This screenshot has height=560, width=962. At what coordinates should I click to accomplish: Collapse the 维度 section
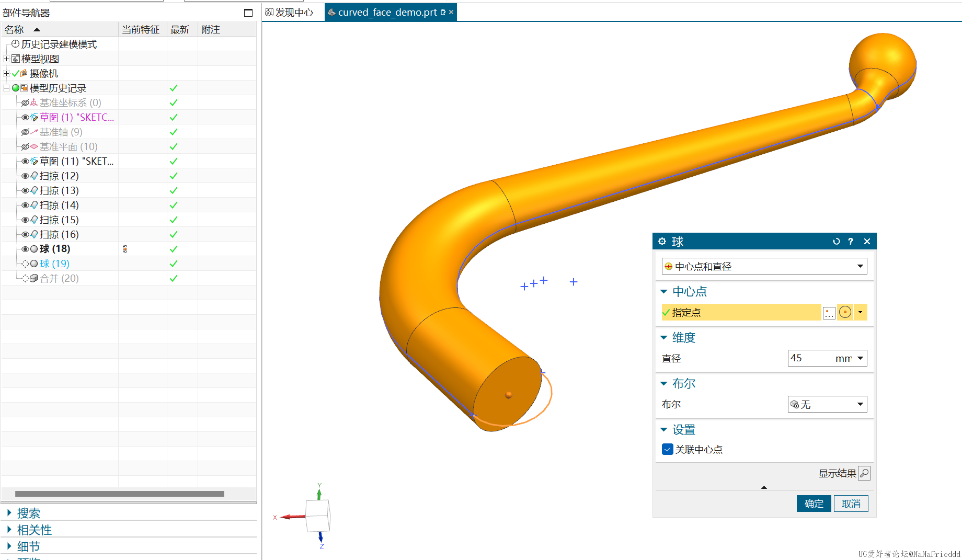tap(664, 337)
